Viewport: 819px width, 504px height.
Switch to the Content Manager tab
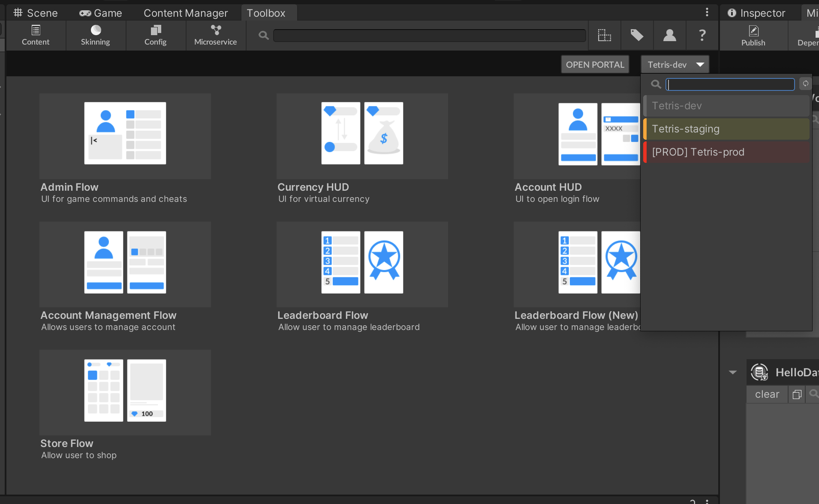[x=185, y=13]
